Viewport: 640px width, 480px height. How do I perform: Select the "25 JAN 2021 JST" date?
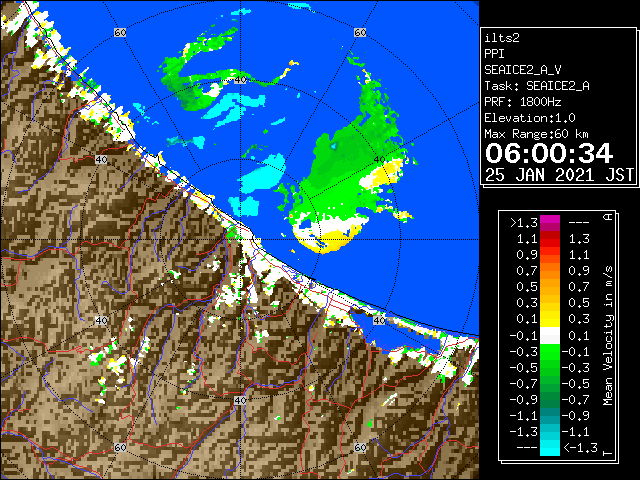pos(559,175)
